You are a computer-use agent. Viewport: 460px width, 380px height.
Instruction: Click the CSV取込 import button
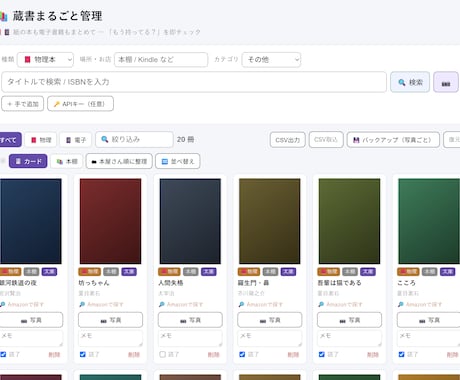click(x=326, y=139)
